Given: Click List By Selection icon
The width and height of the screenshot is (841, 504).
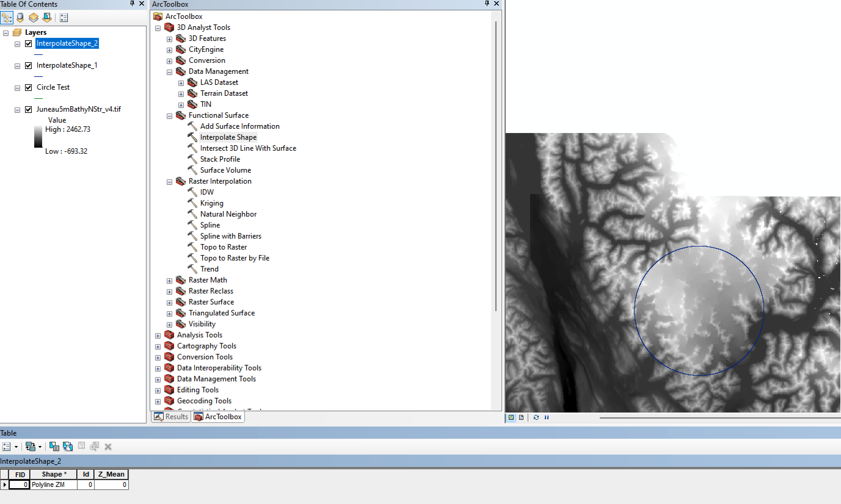Looking at the screenshot, I should [47, 18].
